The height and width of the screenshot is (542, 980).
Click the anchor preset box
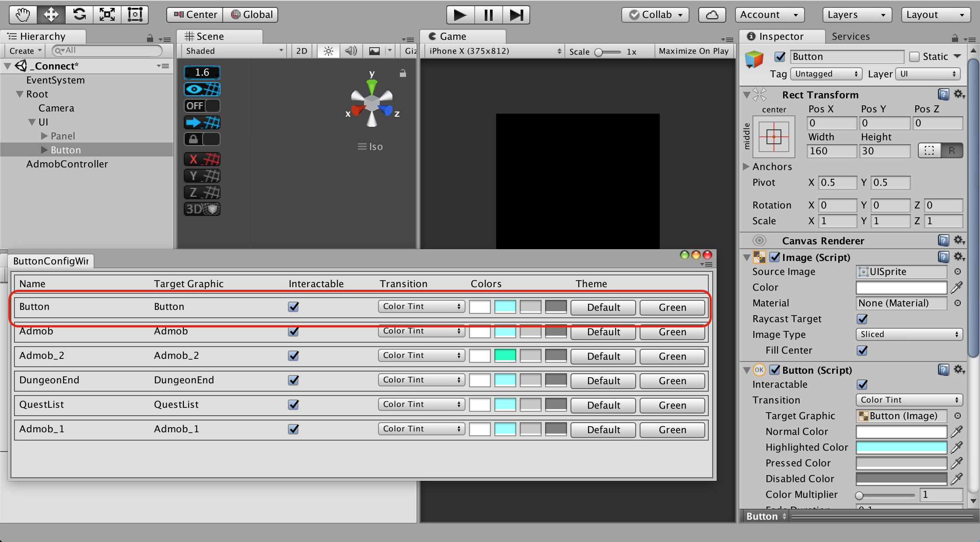click(773, 137)
